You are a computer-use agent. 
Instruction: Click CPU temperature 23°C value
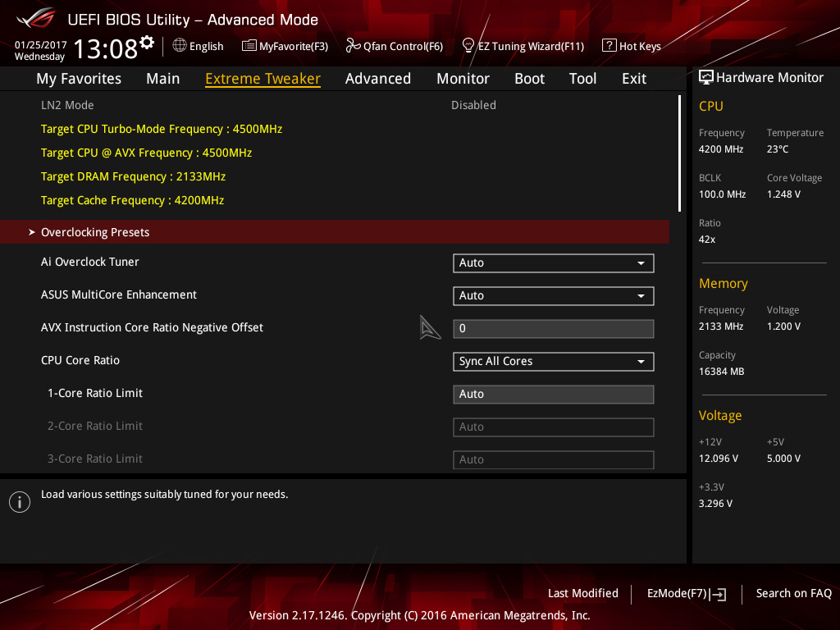point(778,149)
